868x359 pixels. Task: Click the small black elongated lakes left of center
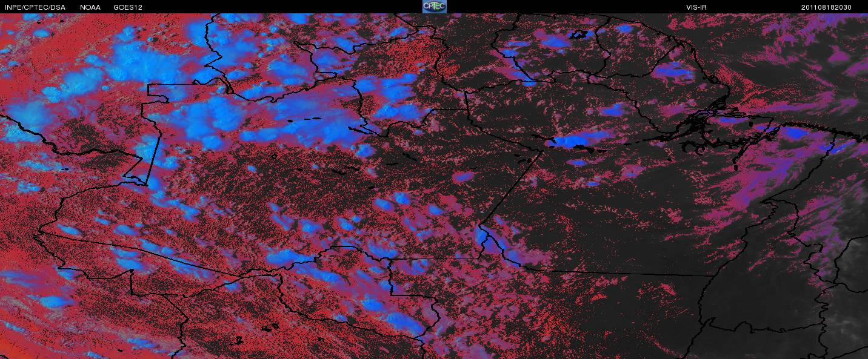[x=303, y=120]
